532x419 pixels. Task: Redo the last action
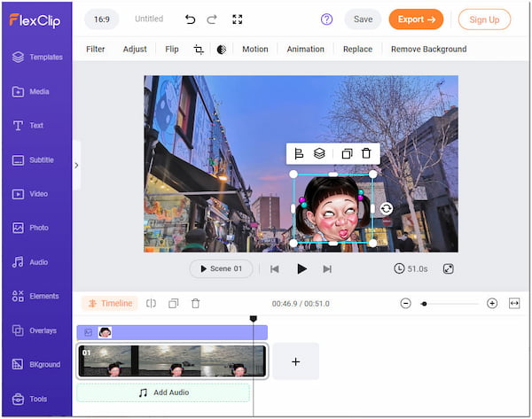(x=212, y=19)
